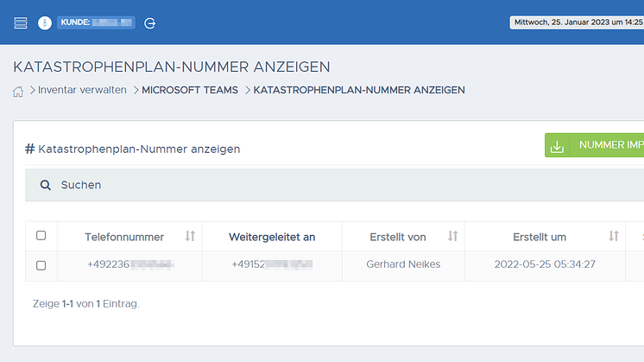Click the info circle icon in header
This screenshot has width=644, height=362.
[44, 22]
